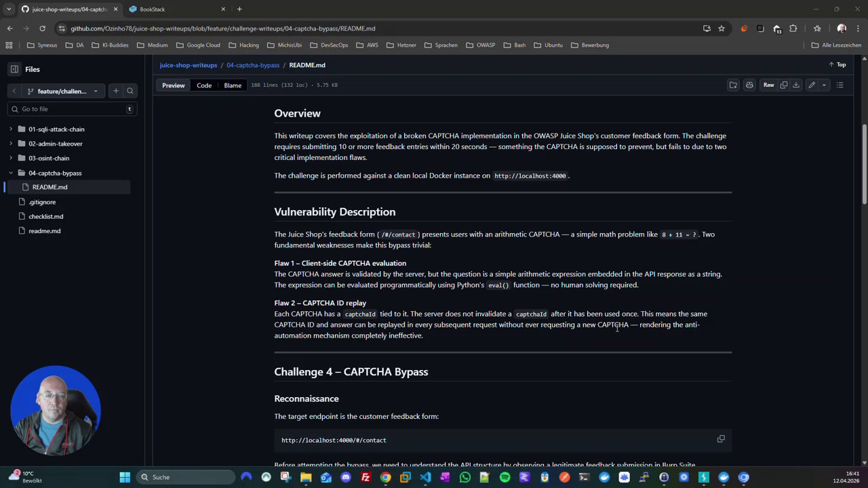Select the juice-shop-writeups GitHub browser tab
This screenshot has width=868, height=488.
pyautogui.click(x=68, y=9)
